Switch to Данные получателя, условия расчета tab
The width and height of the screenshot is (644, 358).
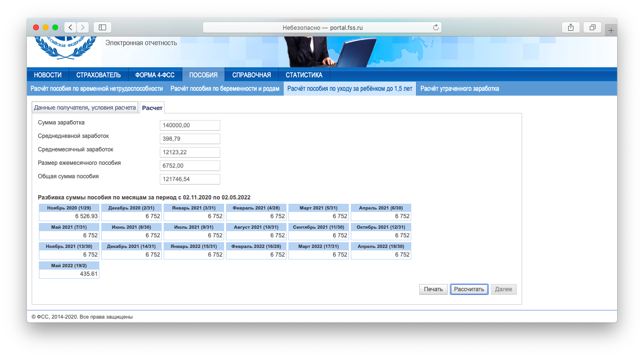[x=85, y=108]
